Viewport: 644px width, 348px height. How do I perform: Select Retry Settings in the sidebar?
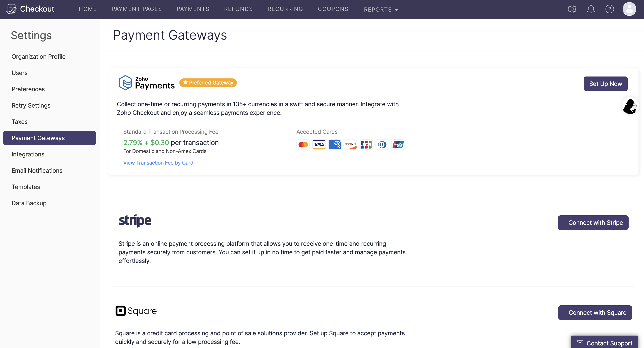click(31, 105)
